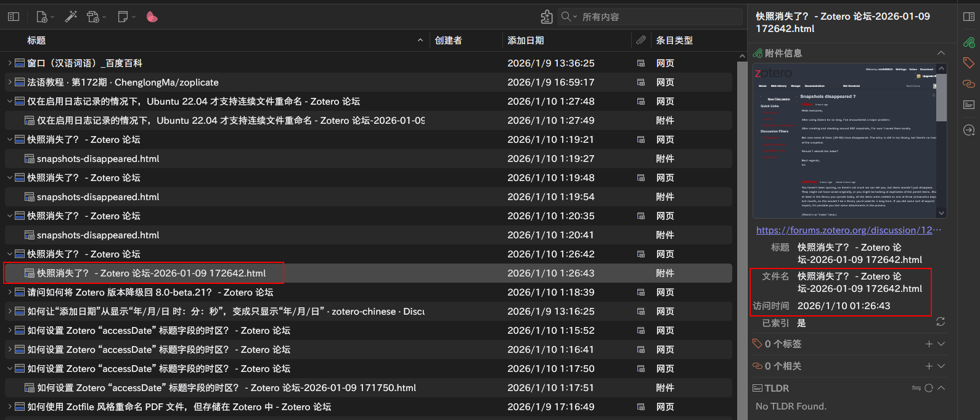Toggle the collections pane with the left sidebar icon

14,17
